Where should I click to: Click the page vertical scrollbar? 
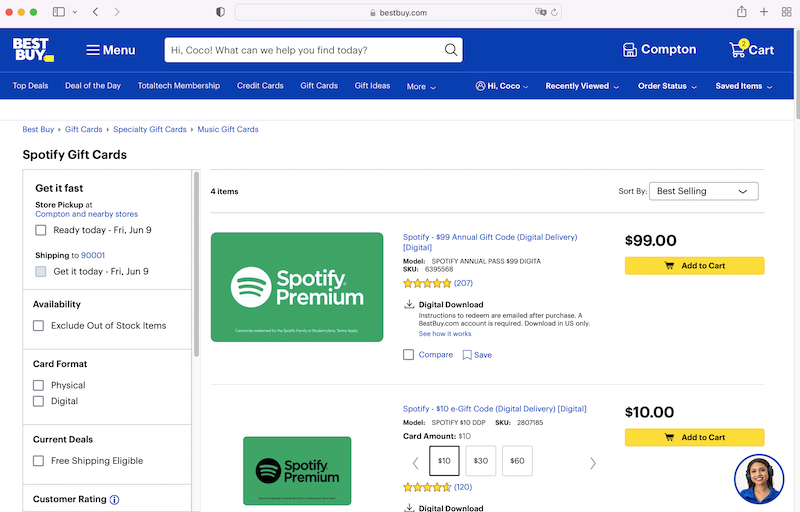coord(797,74)
